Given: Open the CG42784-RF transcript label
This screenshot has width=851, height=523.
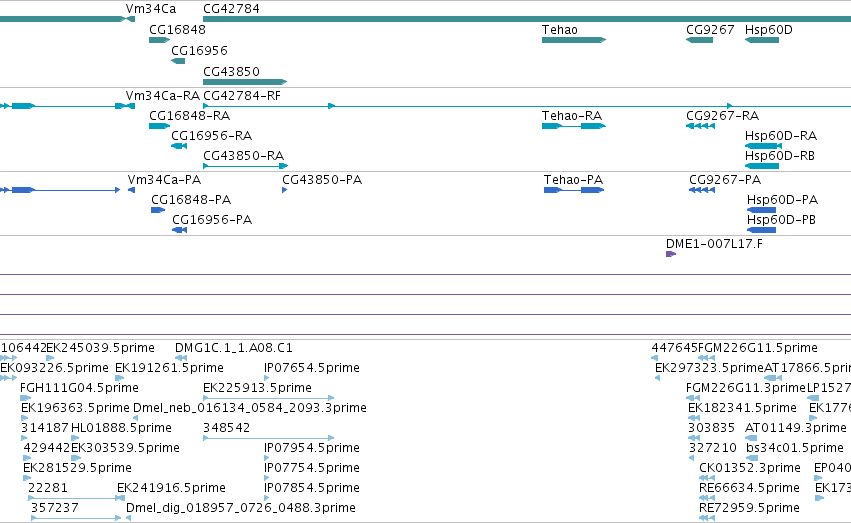Looking at the screenshot, I should point(242,95).
